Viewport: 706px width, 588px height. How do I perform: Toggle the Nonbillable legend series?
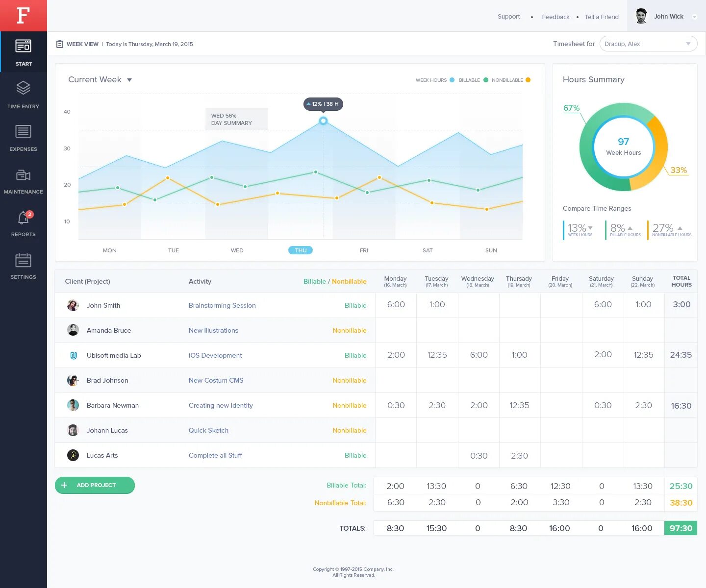tap(528, 80)
